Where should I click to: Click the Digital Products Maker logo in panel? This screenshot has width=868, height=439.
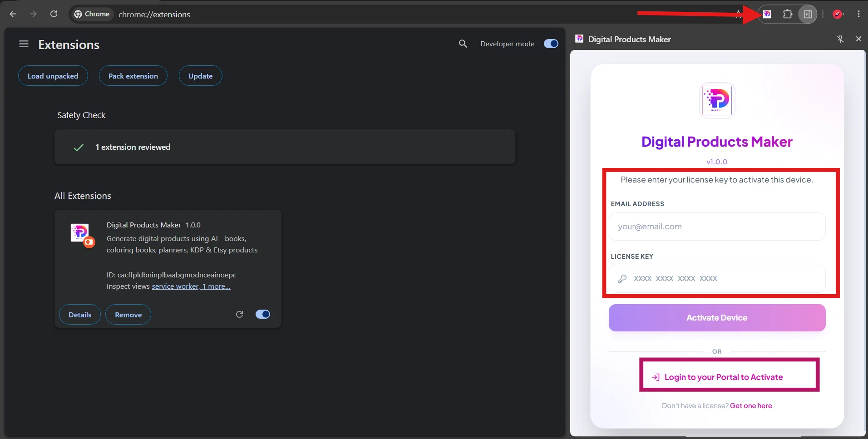717,100
